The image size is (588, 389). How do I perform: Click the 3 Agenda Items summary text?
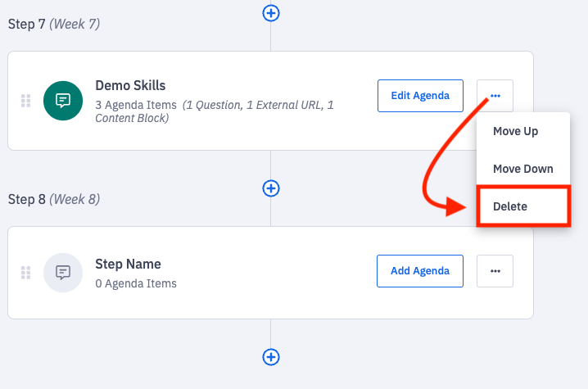(136, 105)
